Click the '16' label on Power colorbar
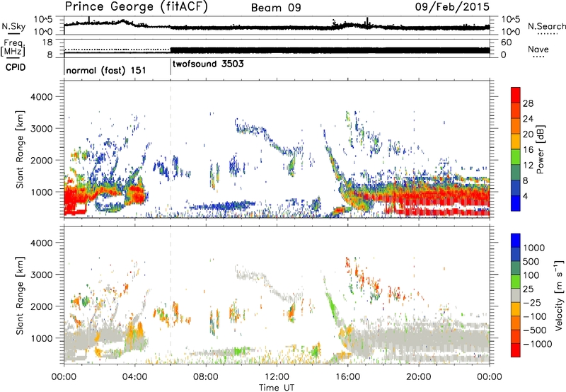 click(x=528, y=150)
